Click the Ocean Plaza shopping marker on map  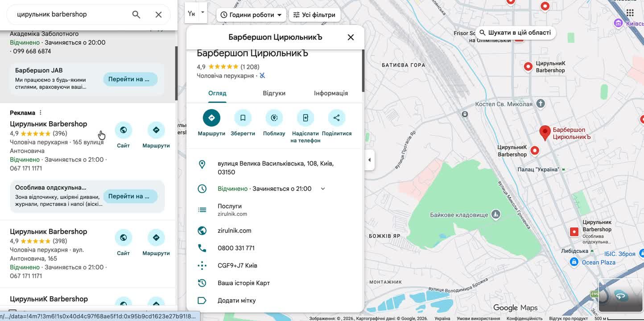coord(574,263)
